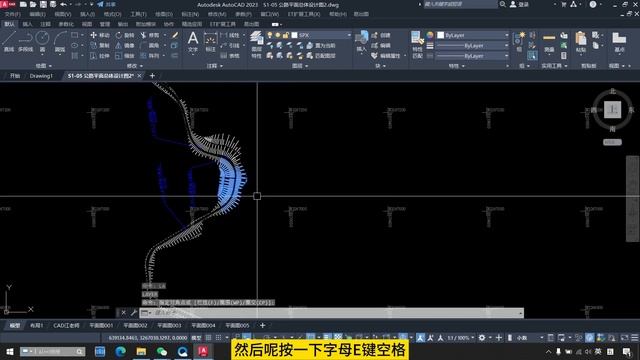
Task: Toggle grid display in status bar
Action: click(209, 338)
